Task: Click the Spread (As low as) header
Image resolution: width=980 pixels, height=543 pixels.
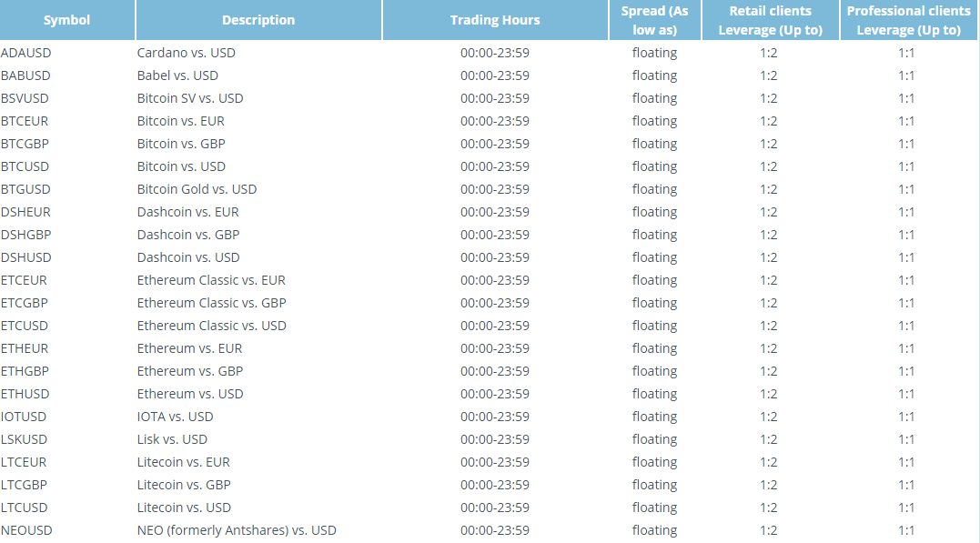Action: tap(654, 20)
